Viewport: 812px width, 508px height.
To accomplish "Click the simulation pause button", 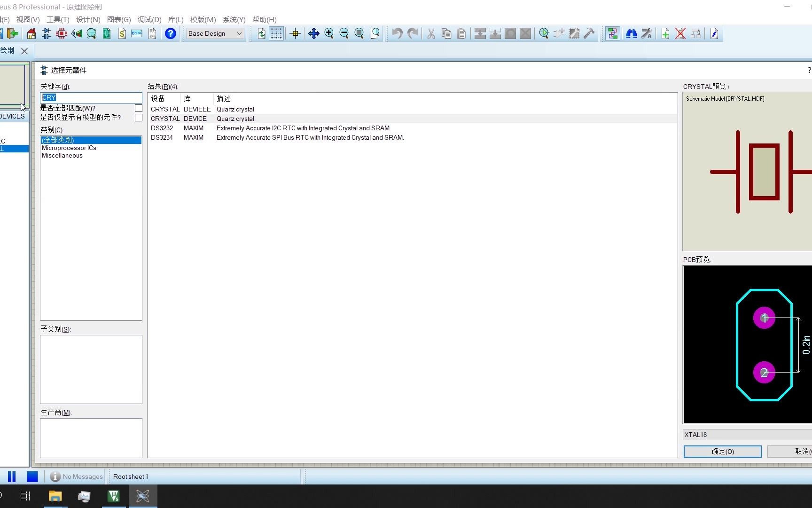I will 12,476.
